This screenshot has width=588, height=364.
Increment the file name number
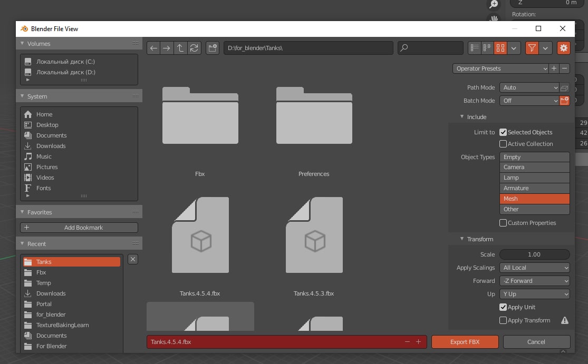coord(419,342)
